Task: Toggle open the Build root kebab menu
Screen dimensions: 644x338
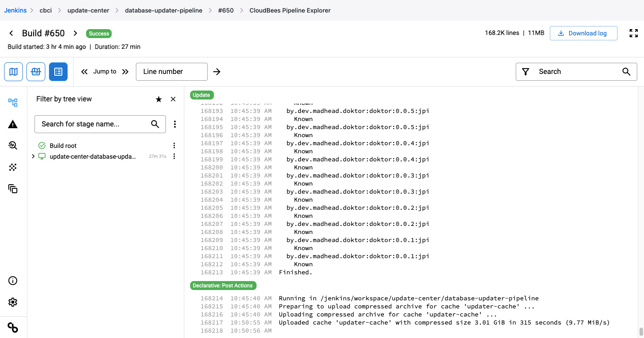Action: (174, 145)
